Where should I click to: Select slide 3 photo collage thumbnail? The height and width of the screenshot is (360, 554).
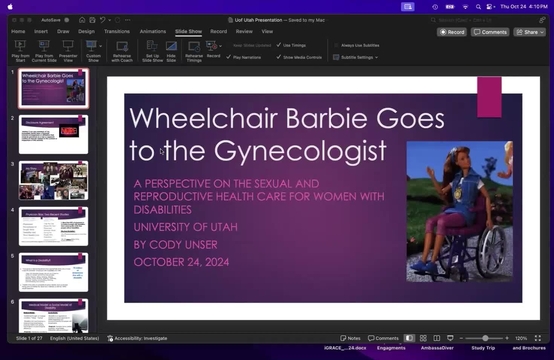54,180
